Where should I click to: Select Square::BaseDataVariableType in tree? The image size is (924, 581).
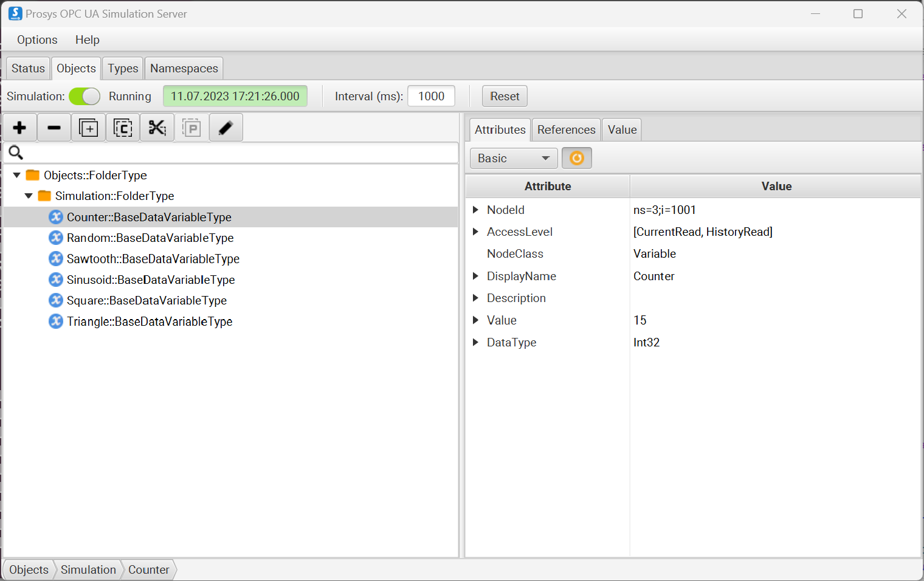[x=147, y=300]
